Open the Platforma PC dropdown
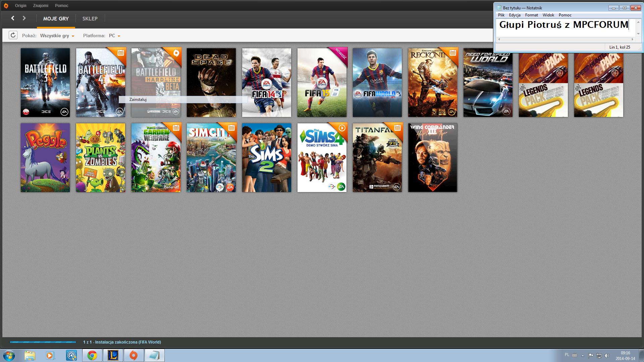Screen dimensions: 644x362 pos(114,36)
